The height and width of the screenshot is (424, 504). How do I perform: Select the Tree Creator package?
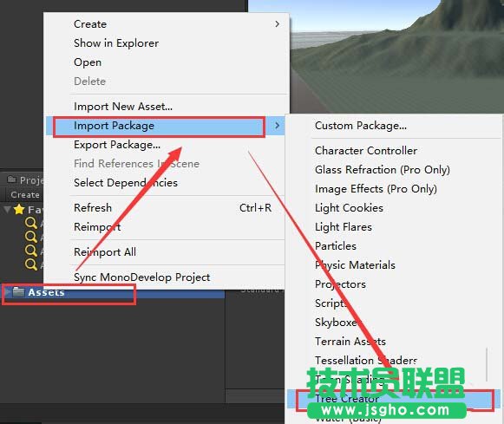click(394, 399)
